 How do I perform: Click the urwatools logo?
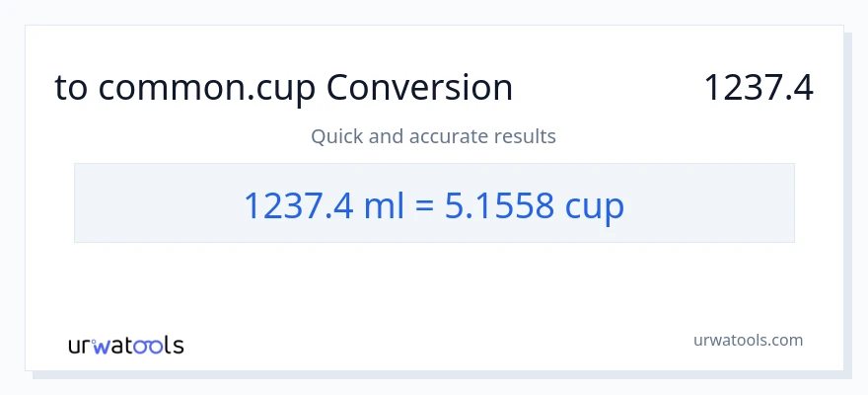[x=125, y=345]
